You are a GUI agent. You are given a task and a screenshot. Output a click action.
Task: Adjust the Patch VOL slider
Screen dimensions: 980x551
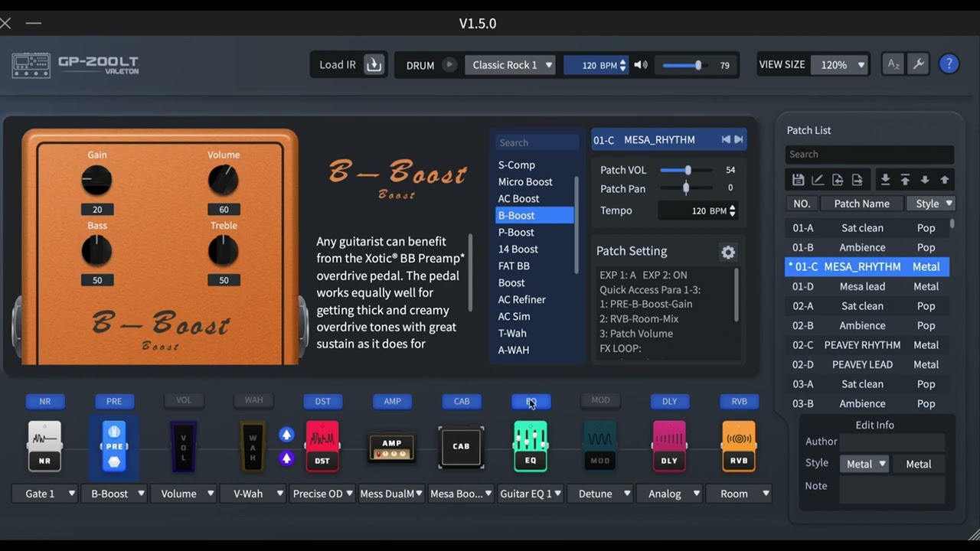685,170
